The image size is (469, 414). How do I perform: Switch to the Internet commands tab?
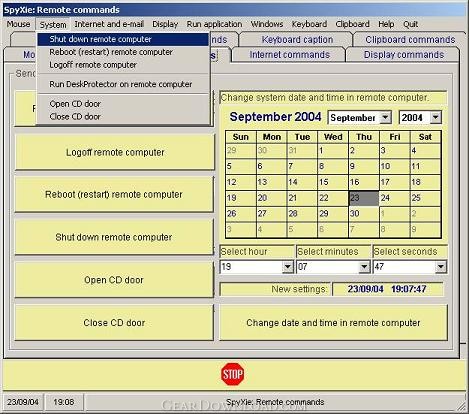click(289, 55)
